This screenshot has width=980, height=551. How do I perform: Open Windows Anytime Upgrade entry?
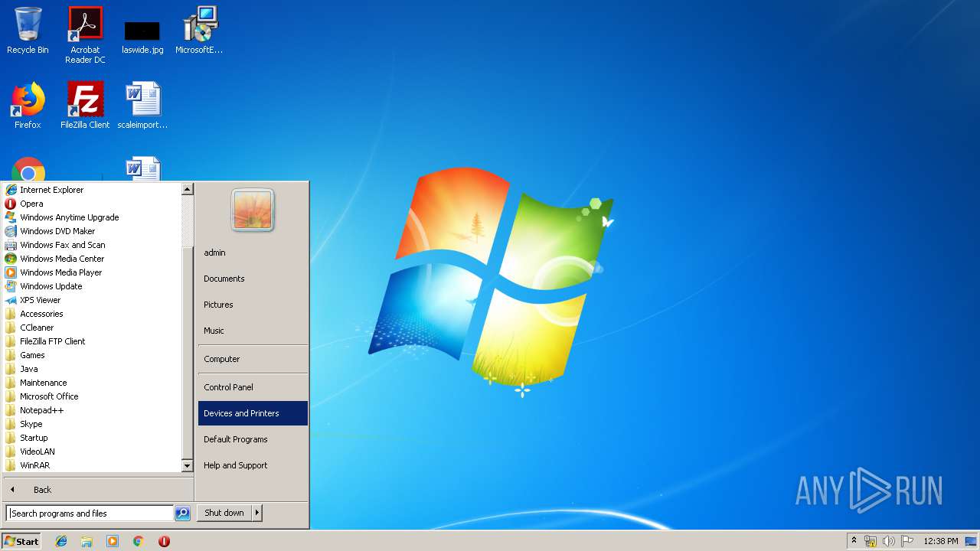pyautogui.click(x=92, y=217)
